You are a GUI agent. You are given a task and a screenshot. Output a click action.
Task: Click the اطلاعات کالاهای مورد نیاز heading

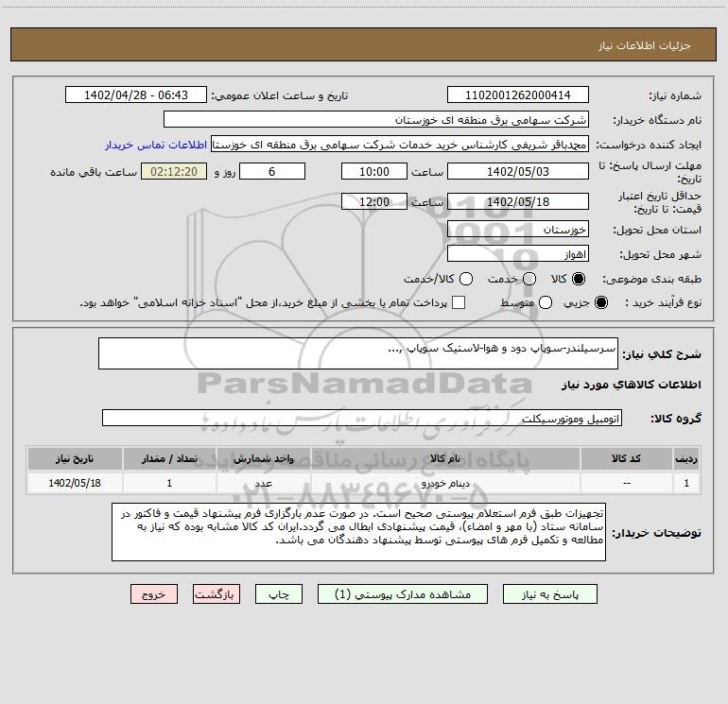[632, 385]
